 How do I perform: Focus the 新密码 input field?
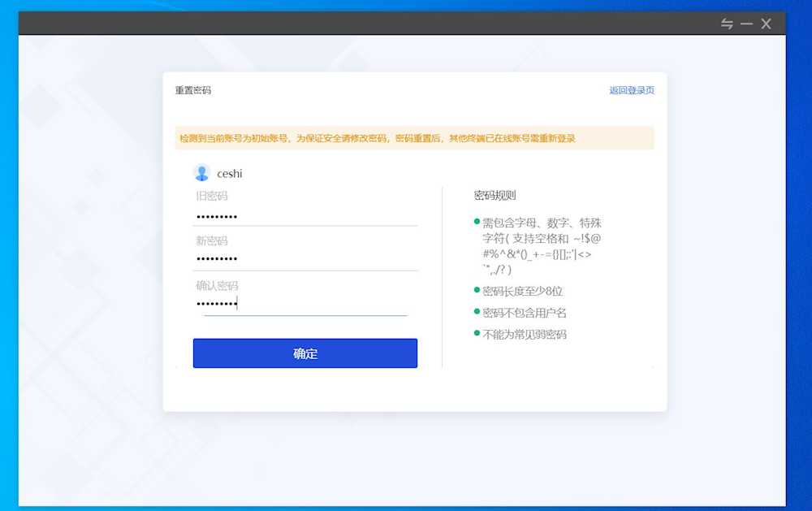[x=305, y=259]
